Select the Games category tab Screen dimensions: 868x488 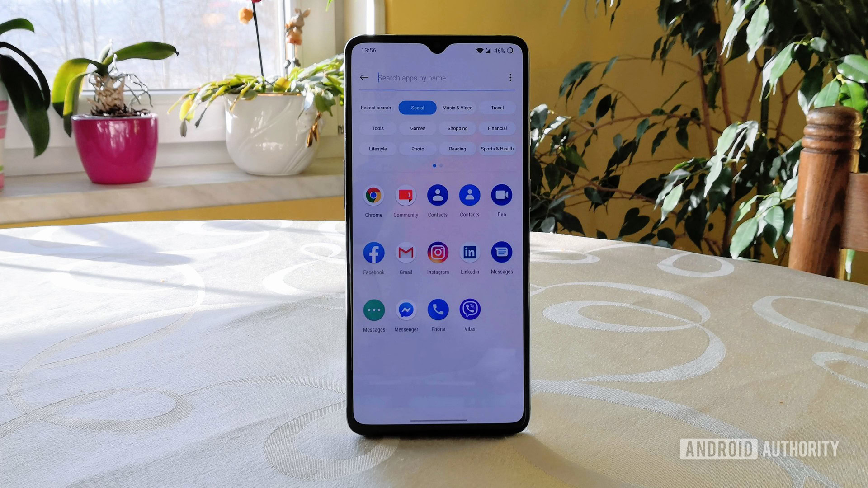click(417, 128)
